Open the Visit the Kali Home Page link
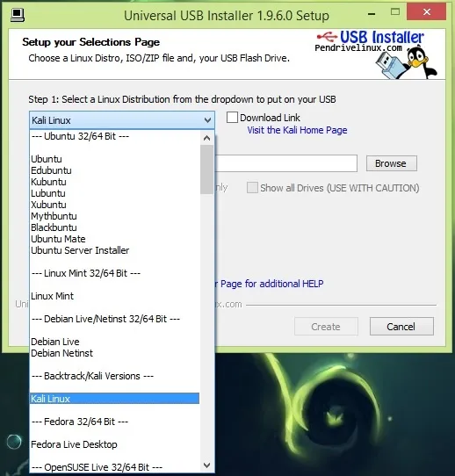This screenshot has height=476, width=455. (x=297, y=130)
